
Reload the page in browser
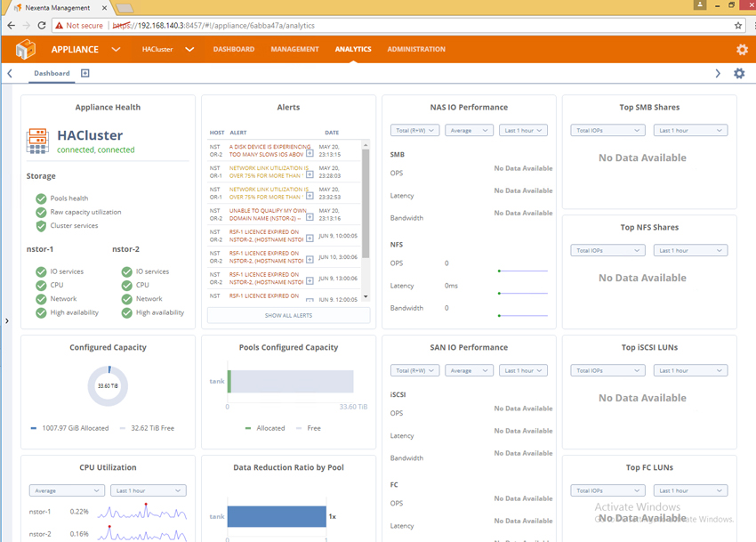[42, 25]
